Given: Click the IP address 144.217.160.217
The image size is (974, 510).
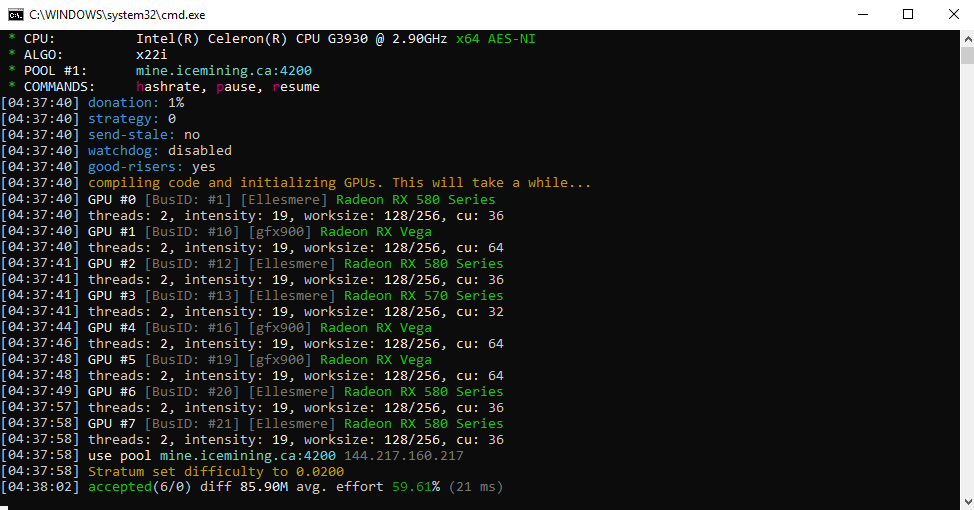Looking at the screenshot, I should click(x=404, y=456).
